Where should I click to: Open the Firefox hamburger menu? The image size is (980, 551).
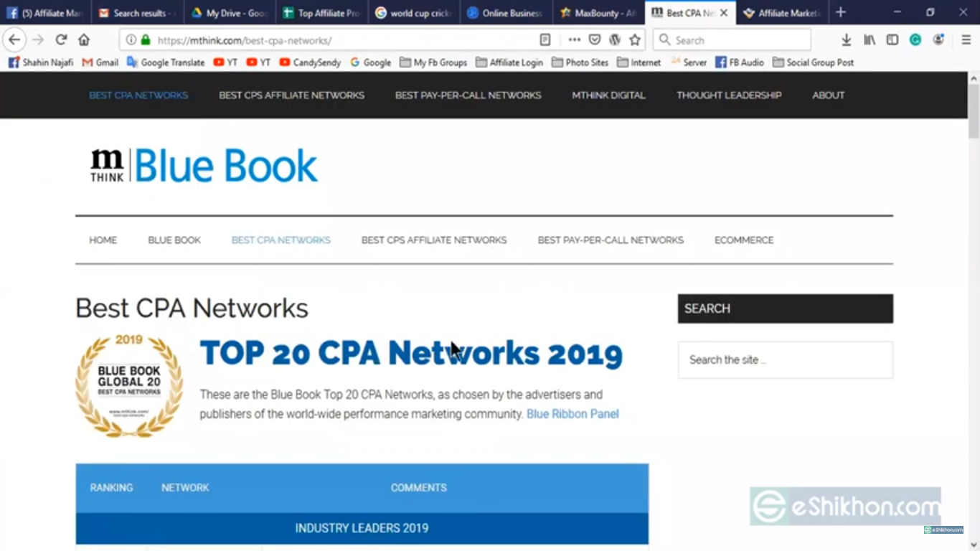966,39
